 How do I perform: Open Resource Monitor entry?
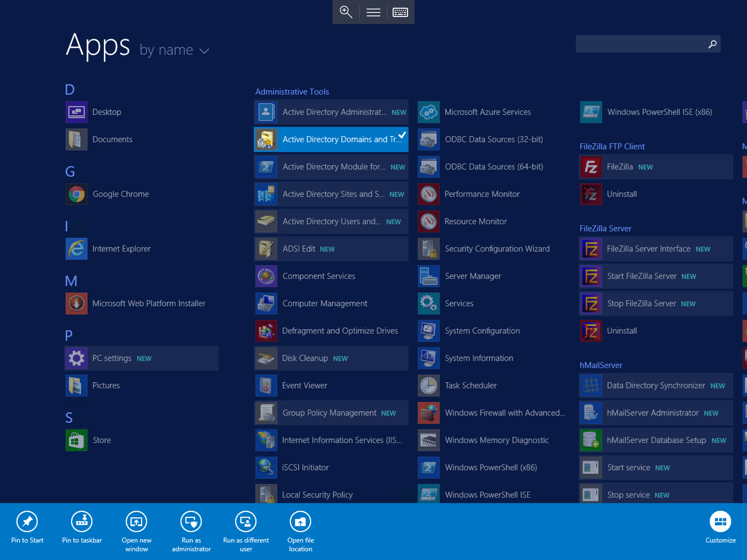(493, 221)
